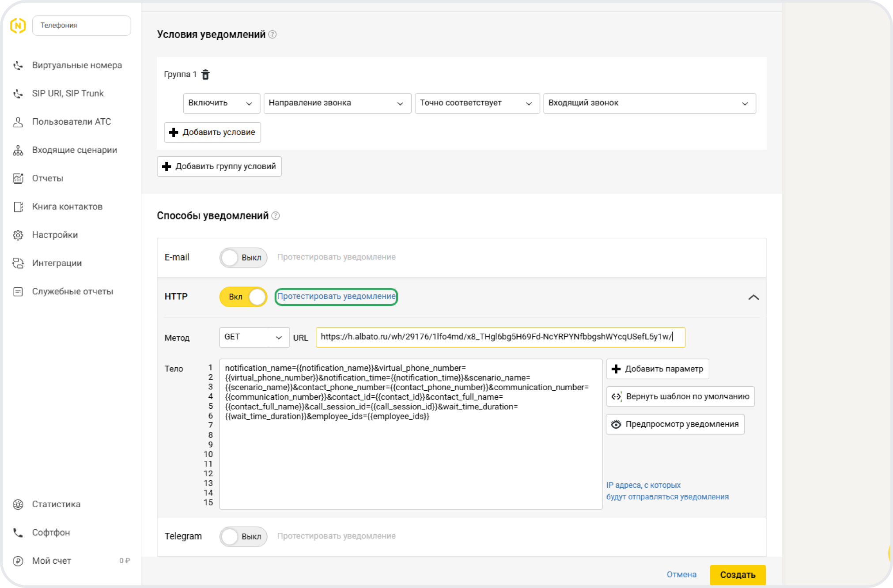Delete Группа 1 with the trash icon
This screenshot has width=893, height=588.
[x=205, y=75]
